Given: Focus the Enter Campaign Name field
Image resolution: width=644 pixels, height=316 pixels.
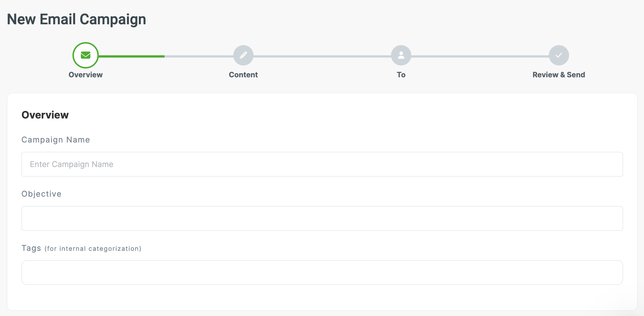Looking at the screenshot, I should pos(322,164).
